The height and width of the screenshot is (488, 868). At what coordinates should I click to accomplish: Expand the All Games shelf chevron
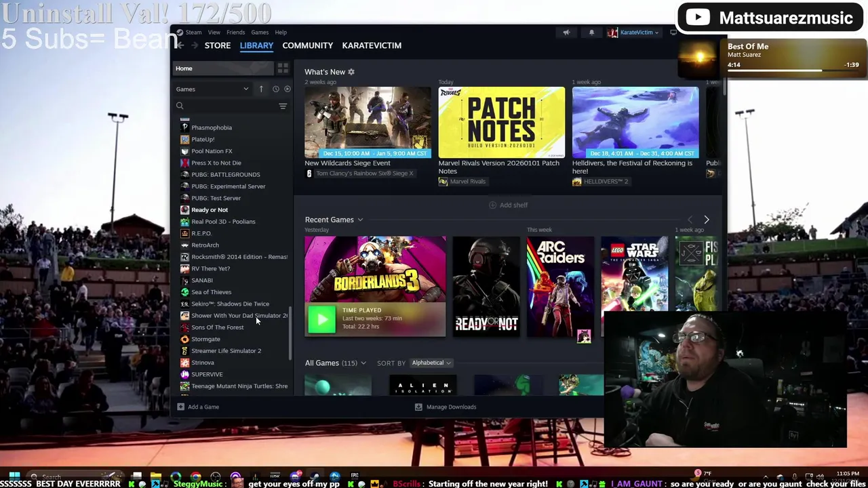coord(363,363)
